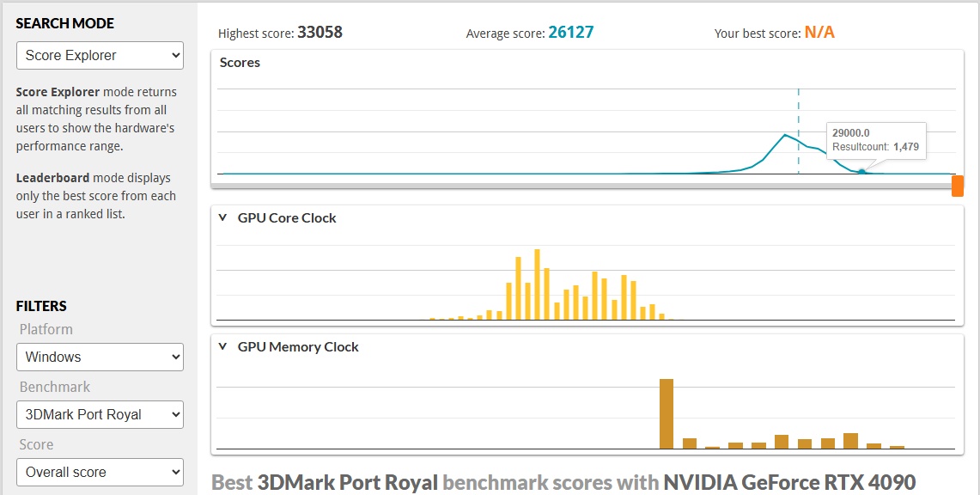Click the highest score value 33058

pyautogui.click(x=320, y=33)
